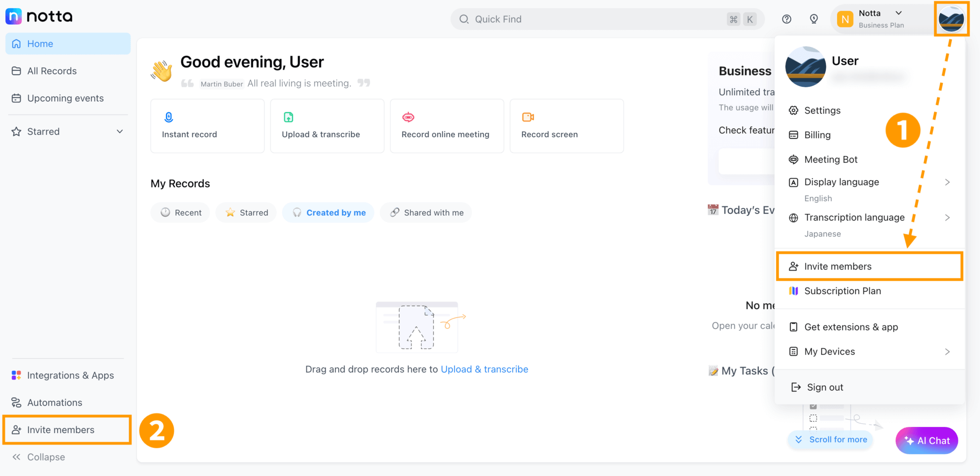Click the red online meeting icon
This screenshot has height=476, width=980.
click(408, 117)
